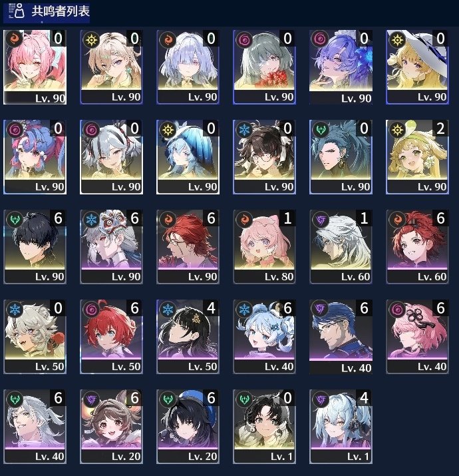Click the Aero element icon on the teal-haired Lv. 90 male
Viewport: 459px width, 476px height.
click(x=321, y=130)
